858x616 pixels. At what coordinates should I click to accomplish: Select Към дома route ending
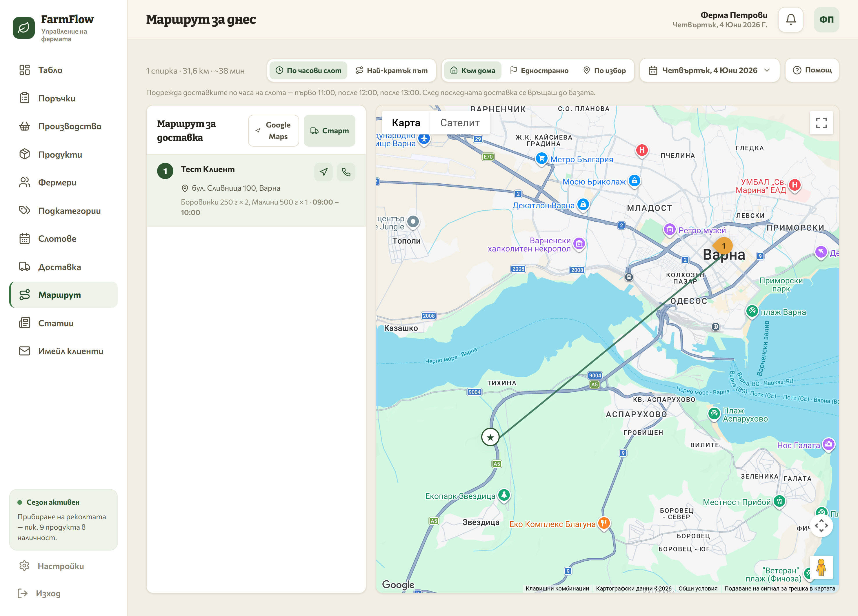472,70
